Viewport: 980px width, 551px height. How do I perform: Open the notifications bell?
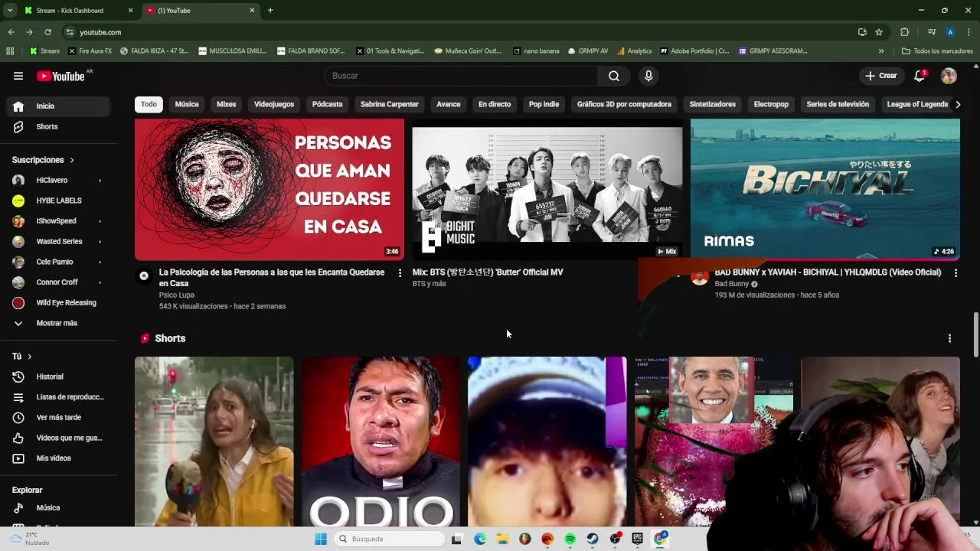920,76
